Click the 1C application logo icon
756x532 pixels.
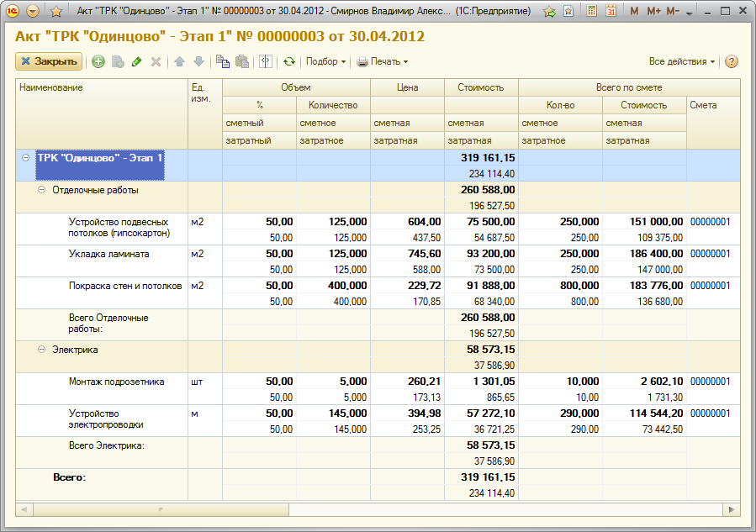coord(13,11)
